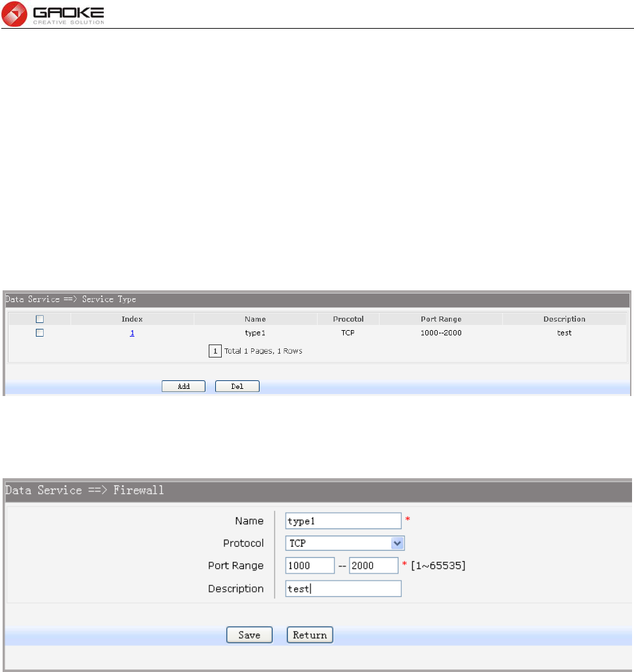The width and height of the screenshot is (634, 672).
Task: Click the test cell in Description column
Action: click(564, 333)
